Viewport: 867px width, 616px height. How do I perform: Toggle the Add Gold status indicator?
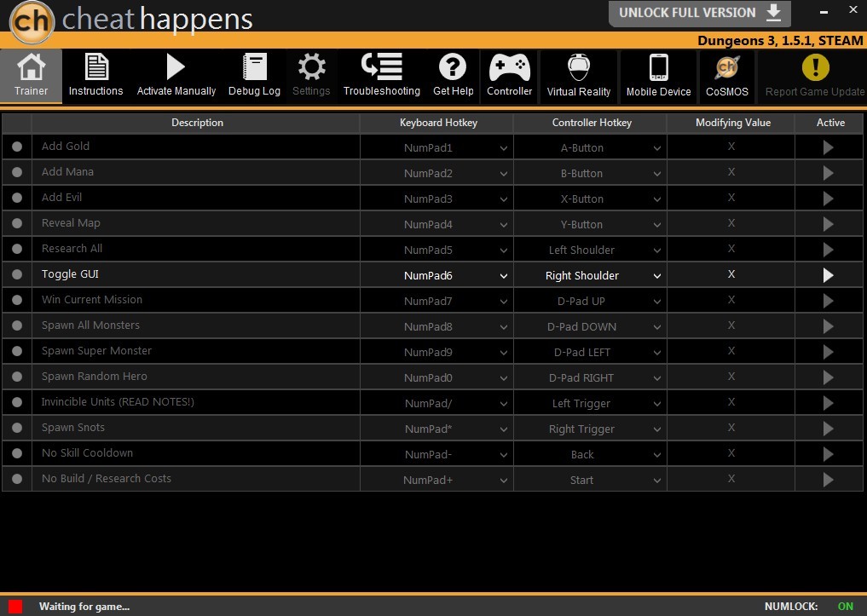click(x=17, y=147)
